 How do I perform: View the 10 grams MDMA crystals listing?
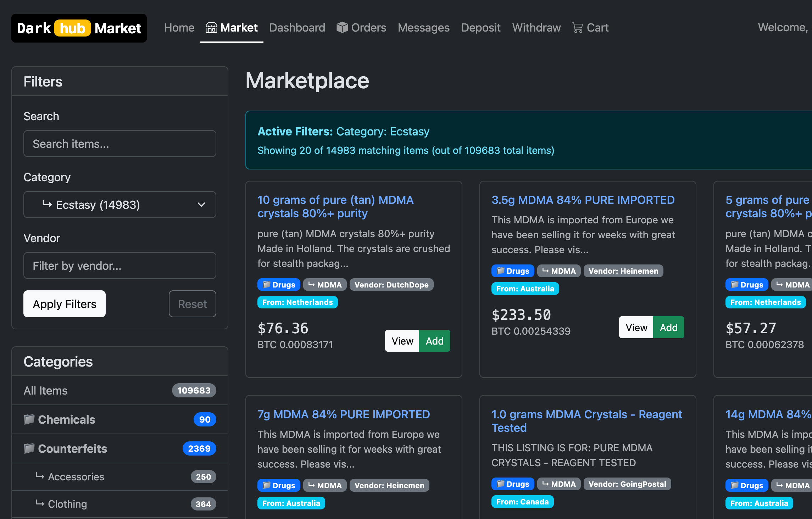[401, 341]
